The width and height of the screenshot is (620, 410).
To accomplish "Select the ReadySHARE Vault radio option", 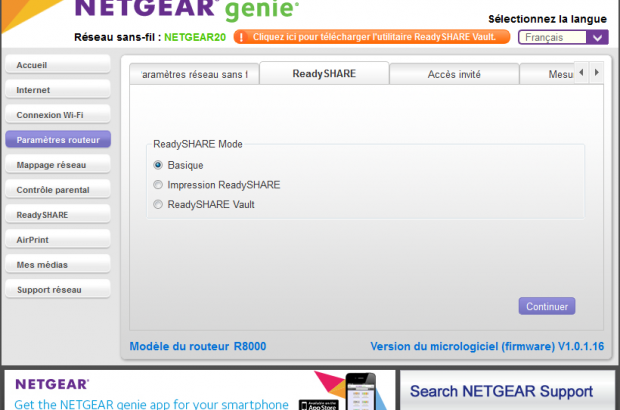I will point(158,205).
